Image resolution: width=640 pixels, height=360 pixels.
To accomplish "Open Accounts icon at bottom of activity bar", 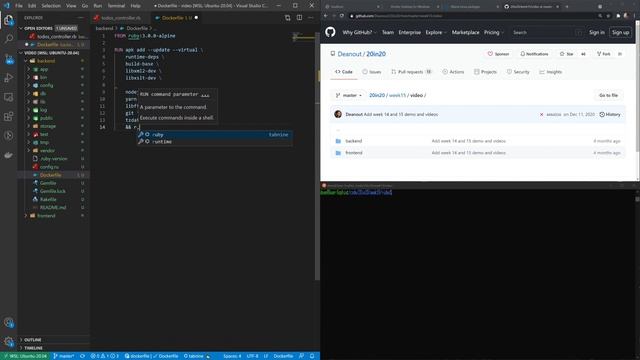I will 9,322.
